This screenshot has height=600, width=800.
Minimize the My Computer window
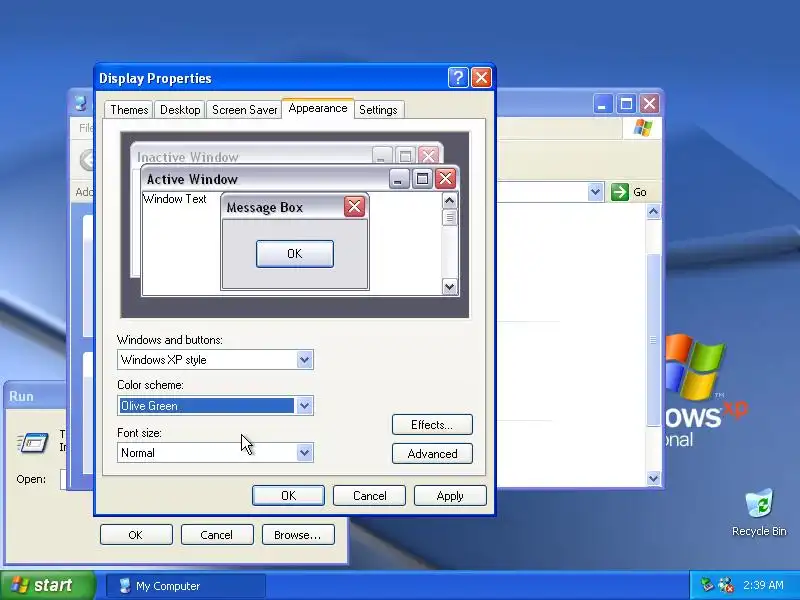[603, 104]
